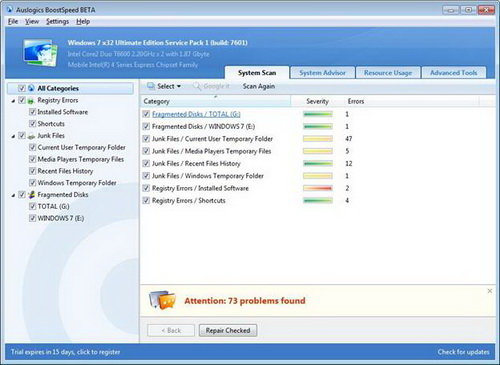Uncheck Fragmented Disks / WINDOWS 7 (E:) row

(146, 126)
